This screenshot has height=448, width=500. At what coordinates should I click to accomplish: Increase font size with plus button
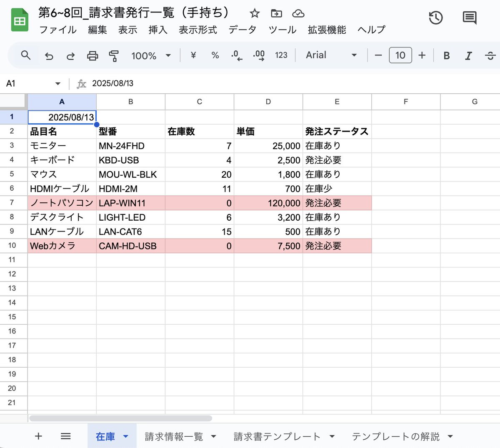tap(422, 55)
